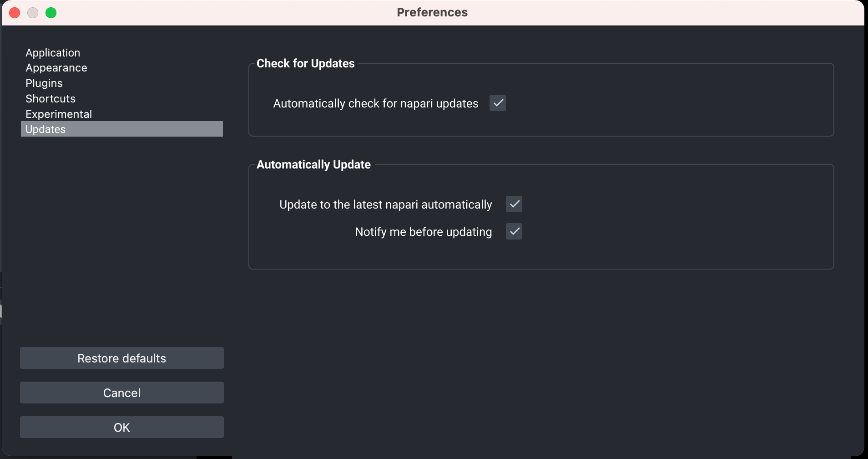Click the "Automatically Update" group heading
The width and height of the screenshot is (868, 459).
313,165
